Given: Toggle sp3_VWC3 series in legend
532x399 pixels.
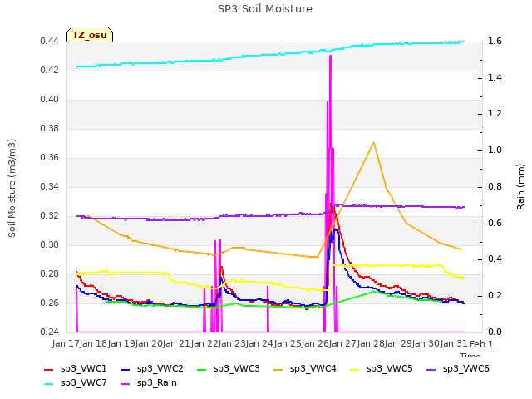Looking at the screenshot, I should coord(229,369).
